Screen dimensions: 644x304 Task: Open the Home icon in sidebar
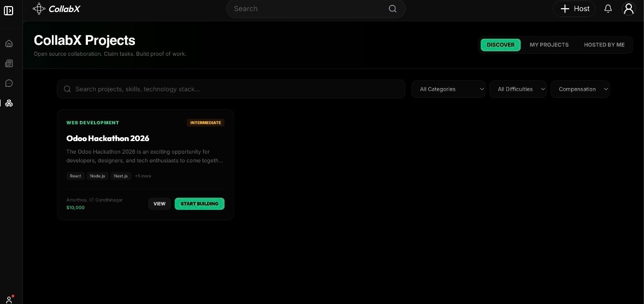click(9, 44)
